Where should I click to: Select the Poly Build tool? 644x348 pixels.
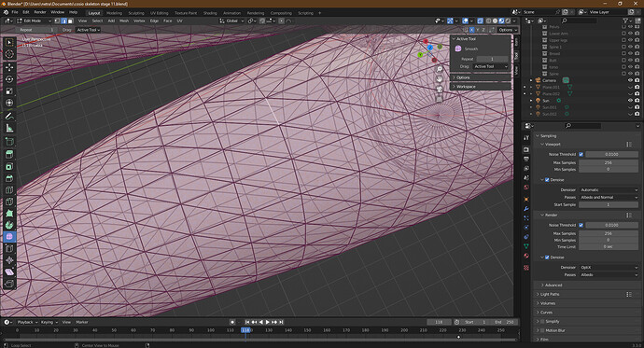(x=9, y=214)
